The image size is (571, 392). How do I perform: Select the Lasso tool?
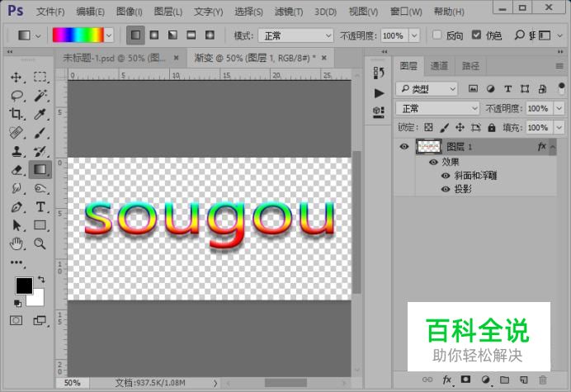[17, 96]
